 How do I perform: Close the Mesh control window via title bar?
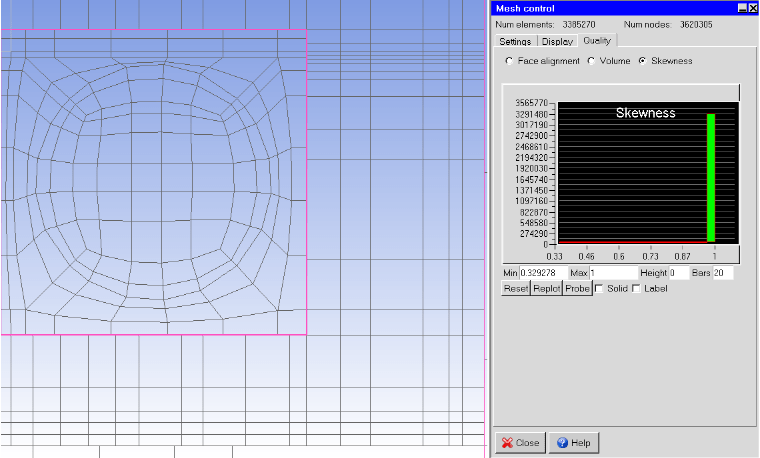pos(752,8)
